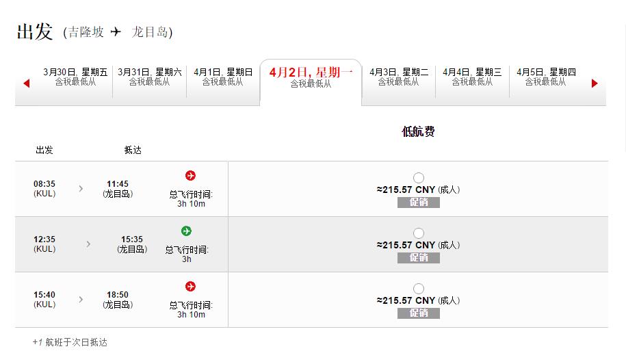Screen dimensions: 626x364
Task: Click the arrow between 15:40 and 18:50
Action: pyautogui.click(x=81, y=299)
